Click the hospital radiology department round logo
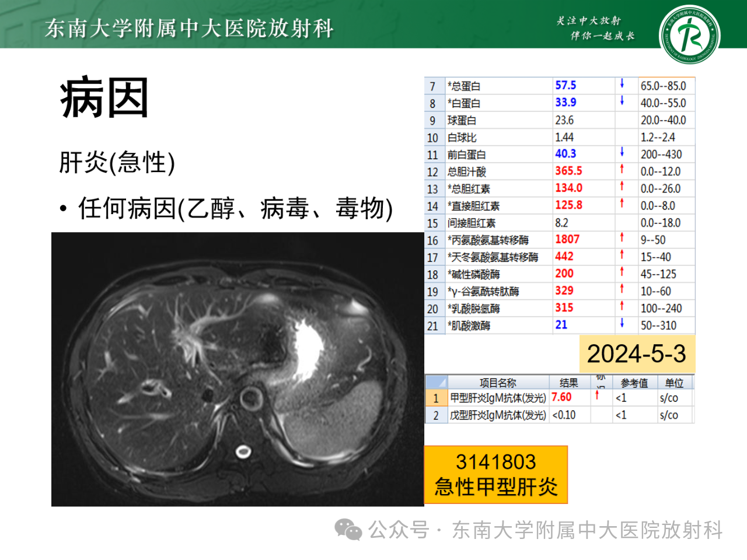 click(689, 34)
